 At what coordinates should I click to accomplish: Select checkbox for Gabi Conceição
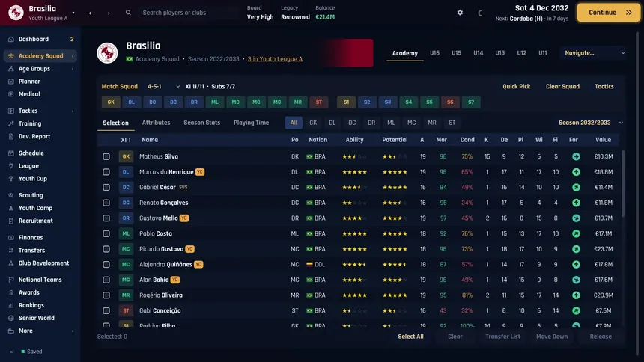(x=106, y=310)
